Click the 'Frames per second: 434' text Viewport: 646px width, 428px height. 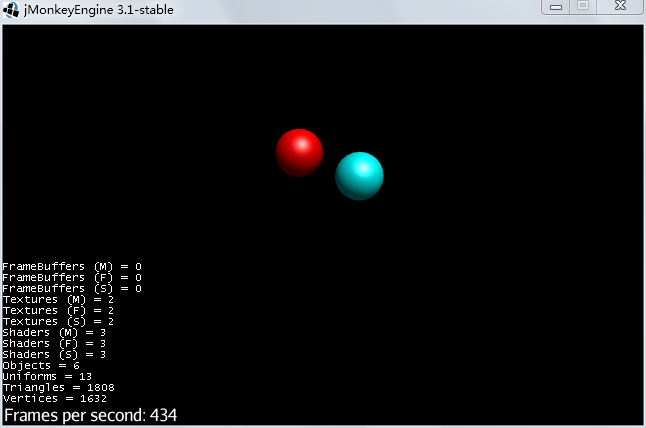click(91, 415)
